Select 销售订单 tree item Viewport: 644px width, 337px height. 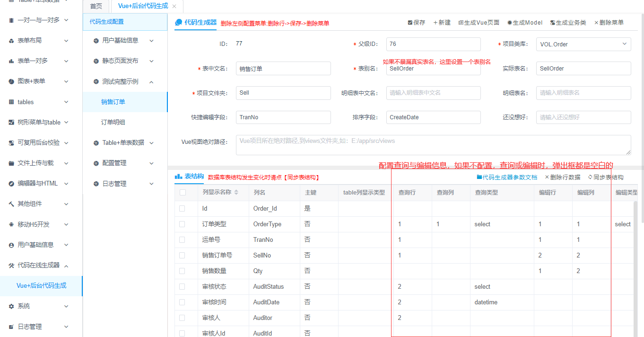(125, 102)
